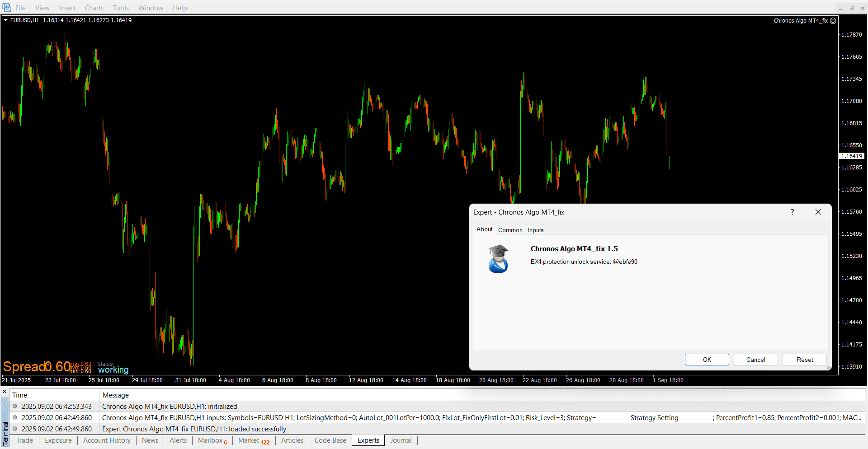
Task: Open the Charts menu
Action: tap(94, 8)
